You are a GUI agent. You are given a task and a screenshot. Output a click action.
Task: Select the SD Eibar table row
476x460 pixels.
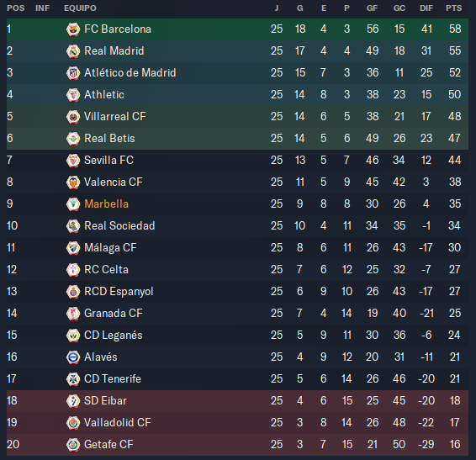tap(237, 401)
